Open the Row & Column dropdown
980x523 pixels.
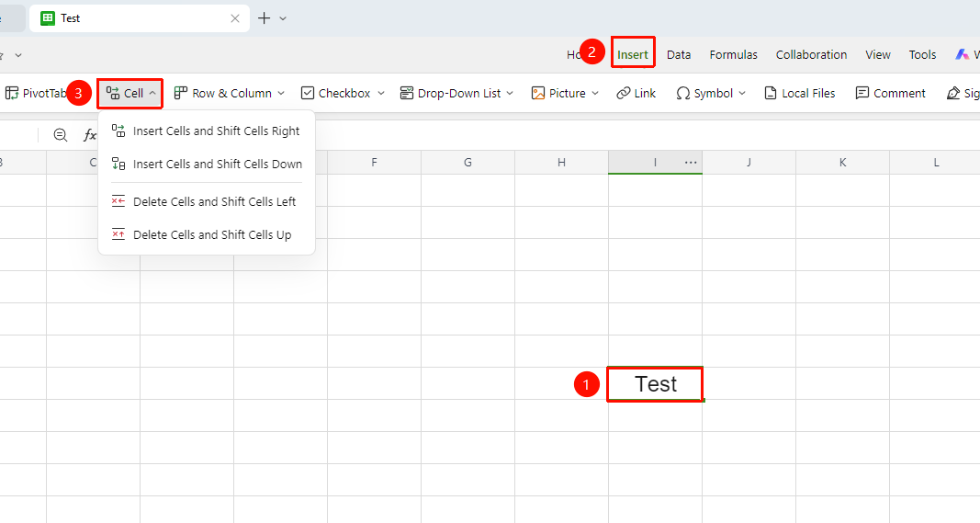[x=230, y=93]
